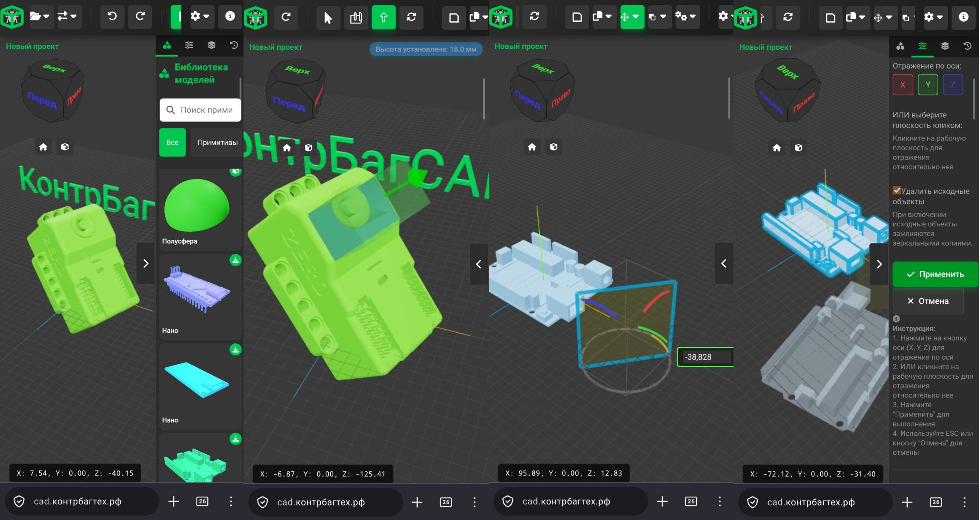Click the undo counter-clockwise arrow icon
Screen dimensions: 980x520
pos(112,17)
